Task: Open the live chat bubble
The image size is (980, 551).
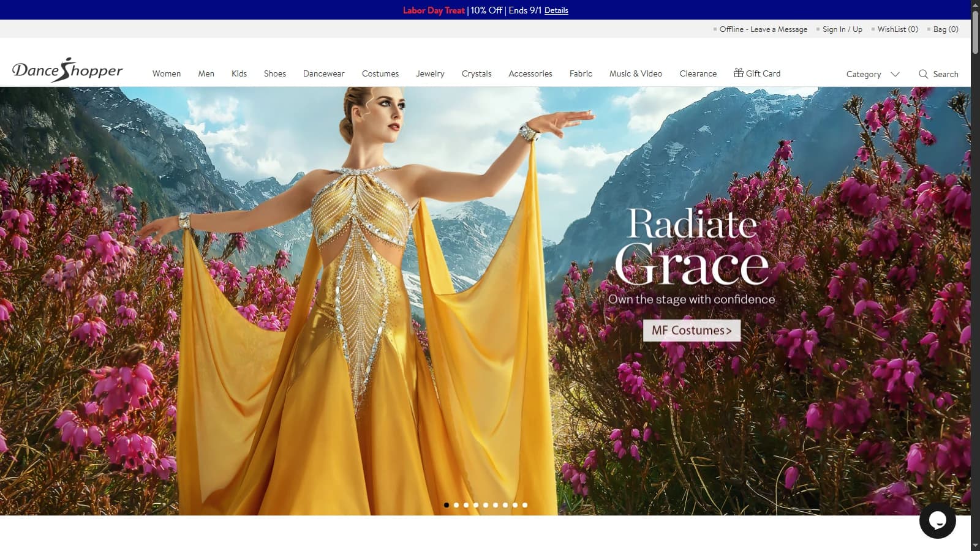Action: (937, 520)
